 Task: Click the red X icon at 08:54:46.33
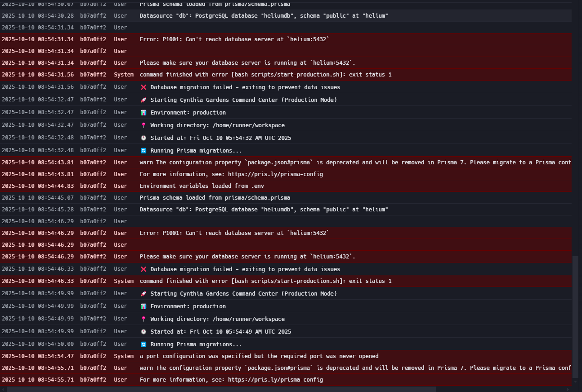pyautogui.click(x=143, y=269)
